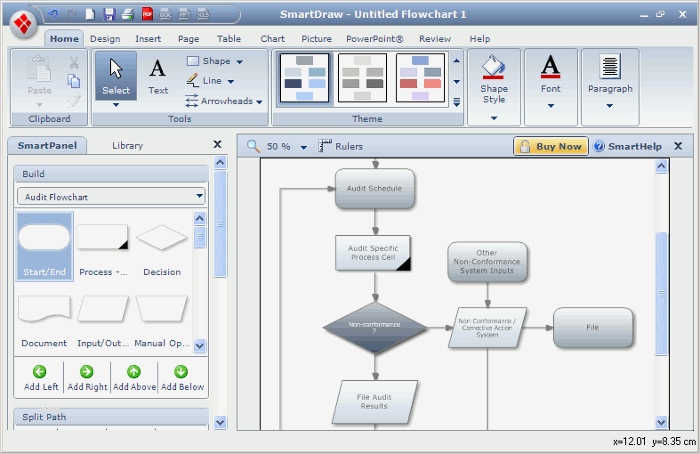Viewport: 700px width, 454px height.
Task: Click the Copy icon in Clipboard group
Action: (74, 81)
